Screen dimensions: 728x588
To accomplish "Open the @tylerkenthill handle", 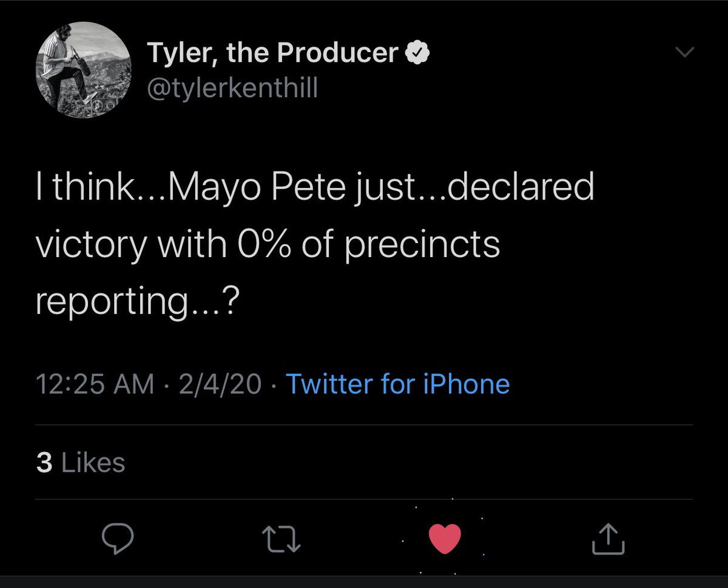I will 233,89.
